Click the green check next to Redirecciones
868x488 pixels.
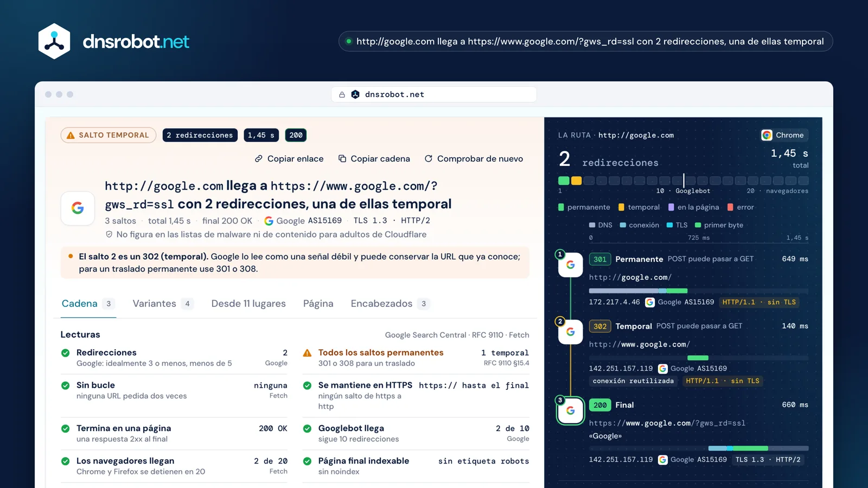(x=66, y=353)
